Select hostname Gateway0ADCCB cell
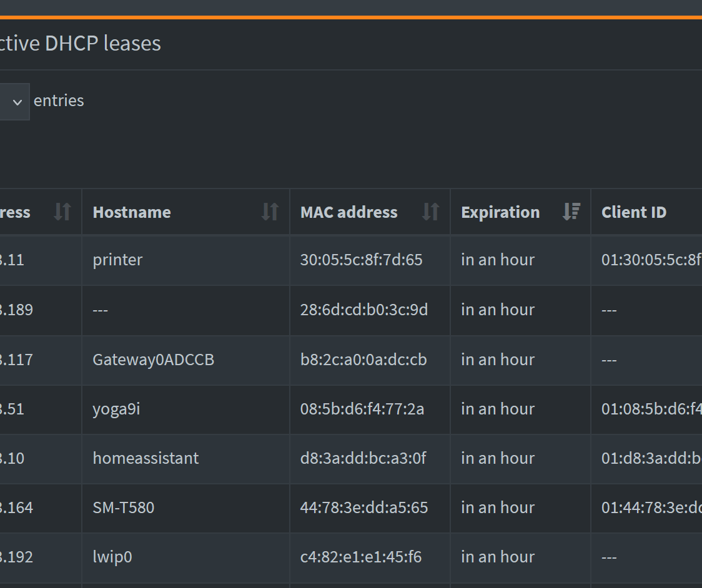 click(x=185, y=360)
